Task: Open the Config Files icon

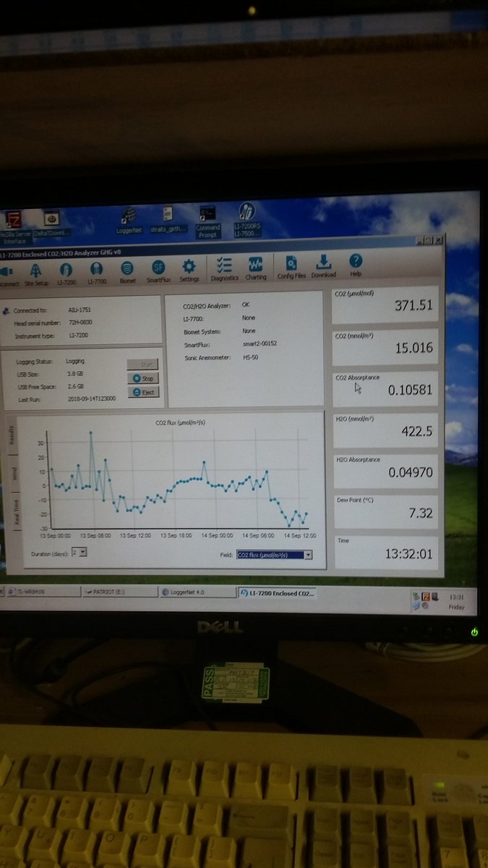Action: (x=291, y=268)
